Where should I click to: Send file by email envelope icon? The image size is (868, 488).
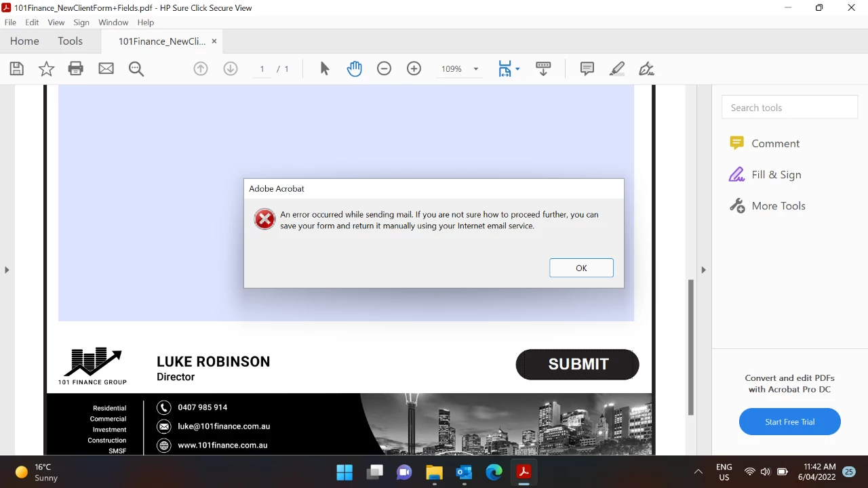tap(106, 68)
